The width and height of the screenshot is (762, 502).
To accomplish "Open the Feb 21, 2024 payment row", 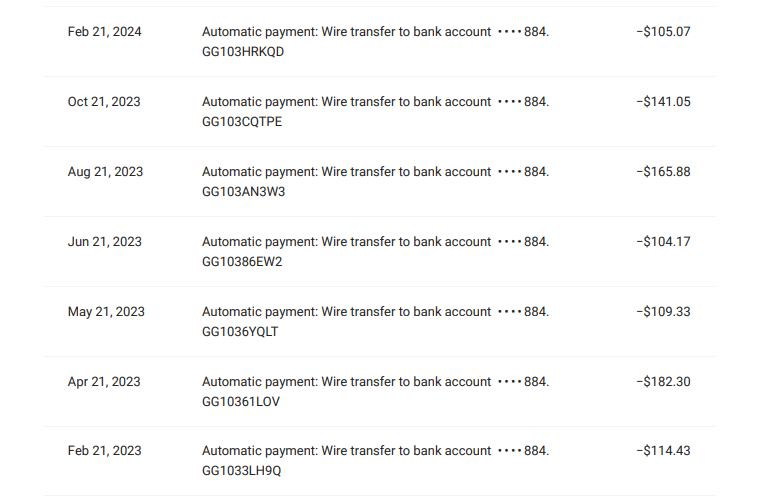I will 379,41.
